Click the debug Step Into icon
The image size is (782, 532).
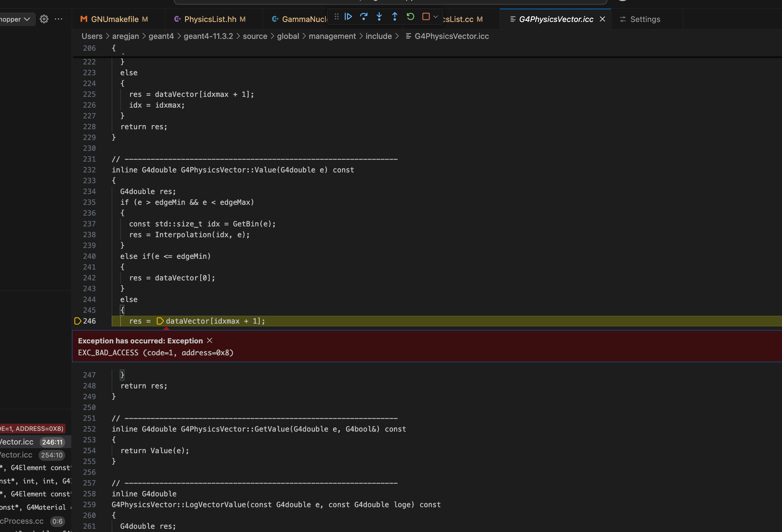379,17
